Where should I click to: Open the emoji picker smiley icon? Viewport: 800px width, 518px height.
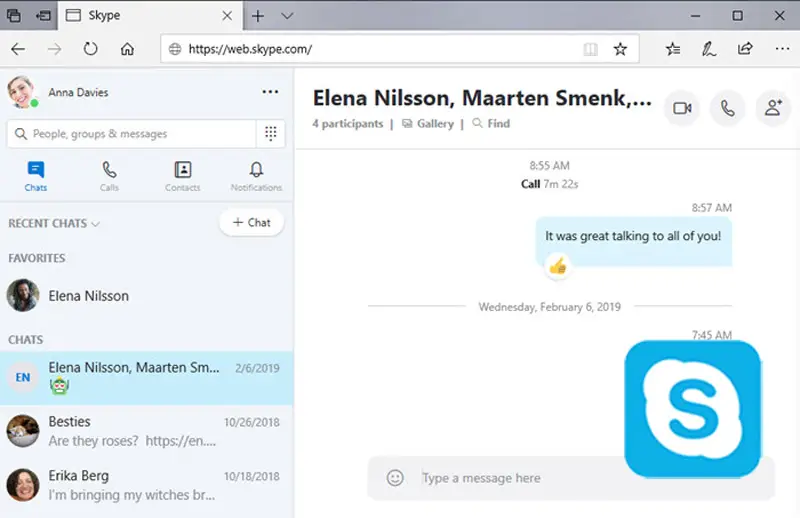pos(395,478)
